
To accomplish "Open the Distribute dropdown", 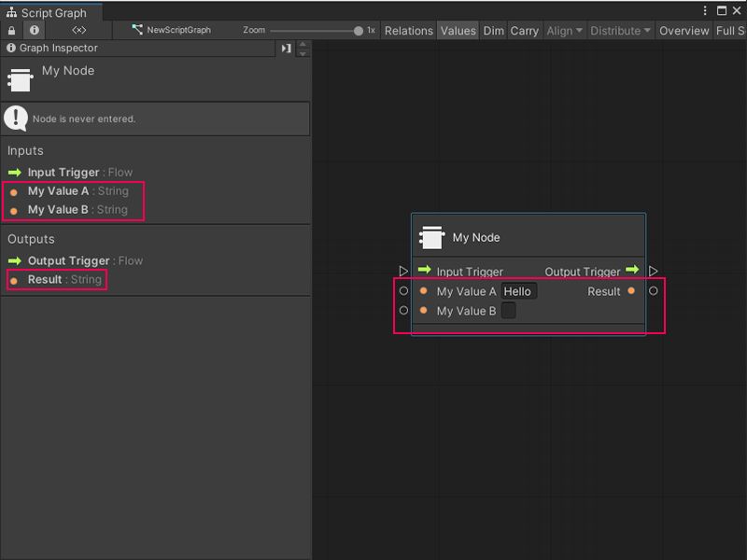I will click(x=620, y=30).
